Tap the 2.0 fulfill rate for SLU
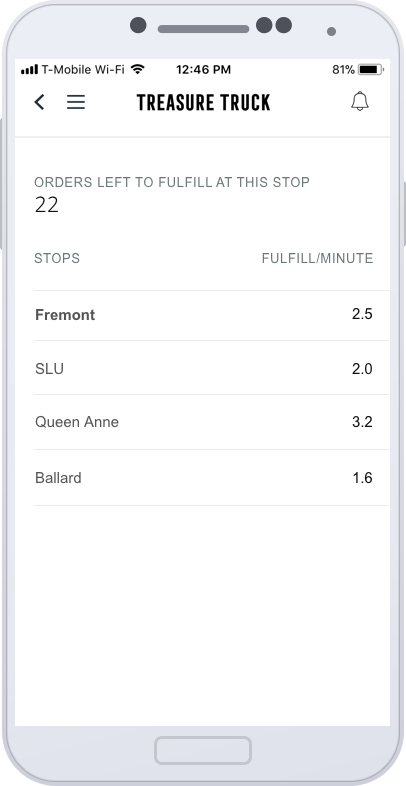 coord(362,369)
